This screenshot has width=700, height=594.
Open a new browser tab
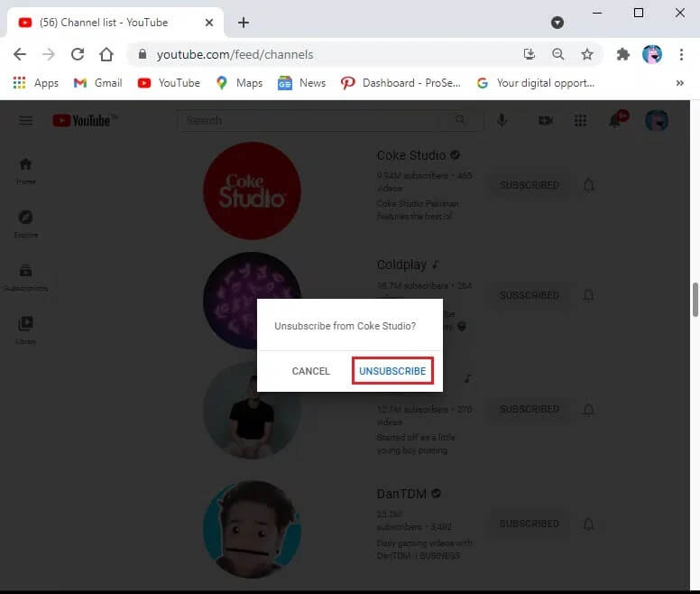pyautogui.click(x=244, y=23)
